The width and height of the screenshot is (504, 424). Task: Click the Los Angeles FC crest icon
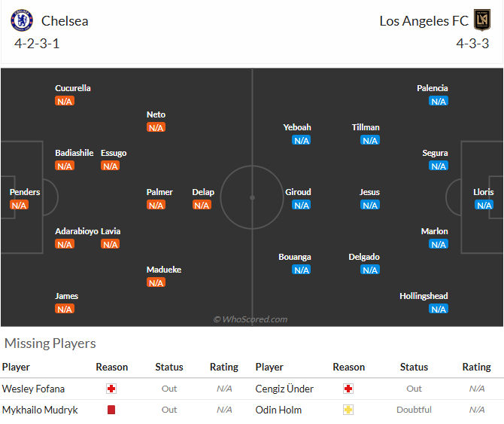(482, 20)
